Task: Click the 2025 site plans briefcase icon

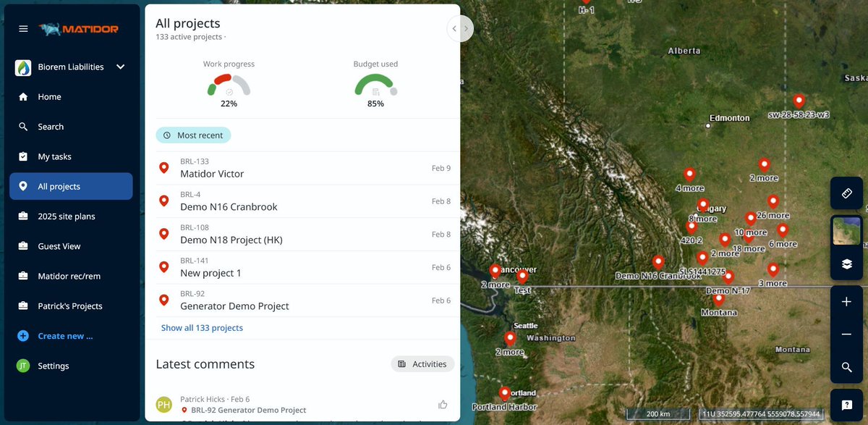Action: (23, 216)
